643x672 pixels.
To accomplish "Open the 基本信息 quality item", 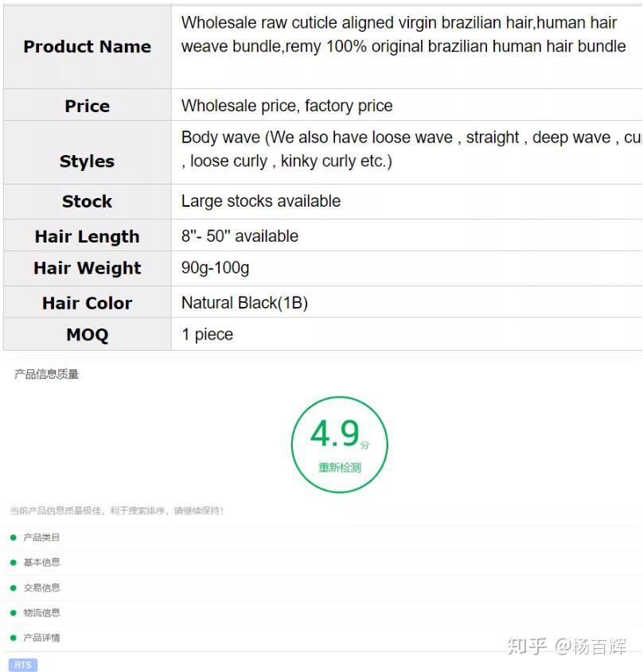I will click(41, 562).
